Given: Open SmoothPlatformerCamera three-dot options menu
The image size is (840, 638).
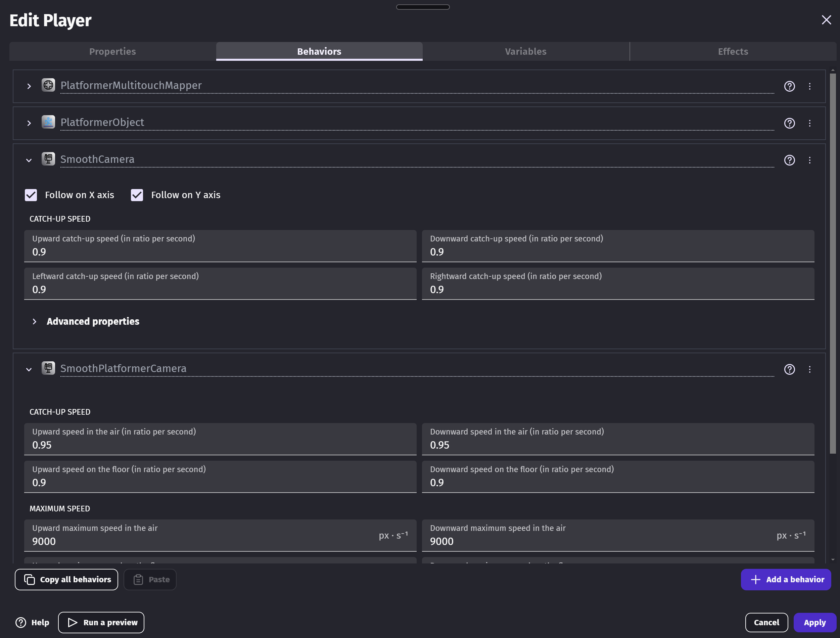Looking at the screenshot, I should tap(809, 369).
